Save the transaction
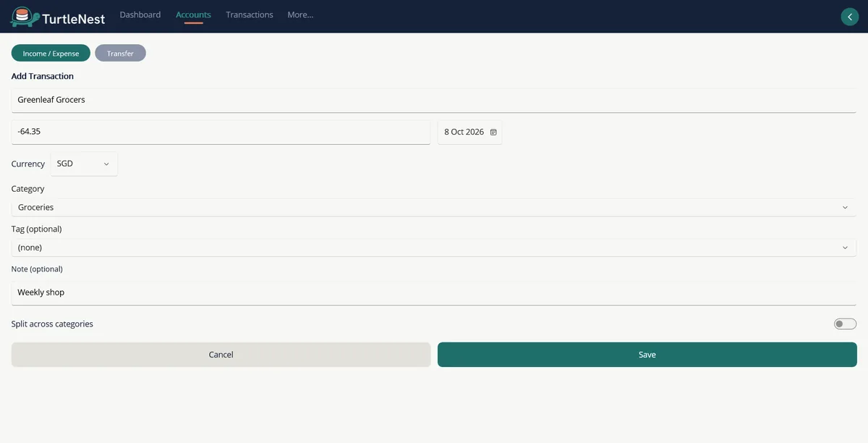The height and width of the screenshot is (443, 868). point(647,355)
